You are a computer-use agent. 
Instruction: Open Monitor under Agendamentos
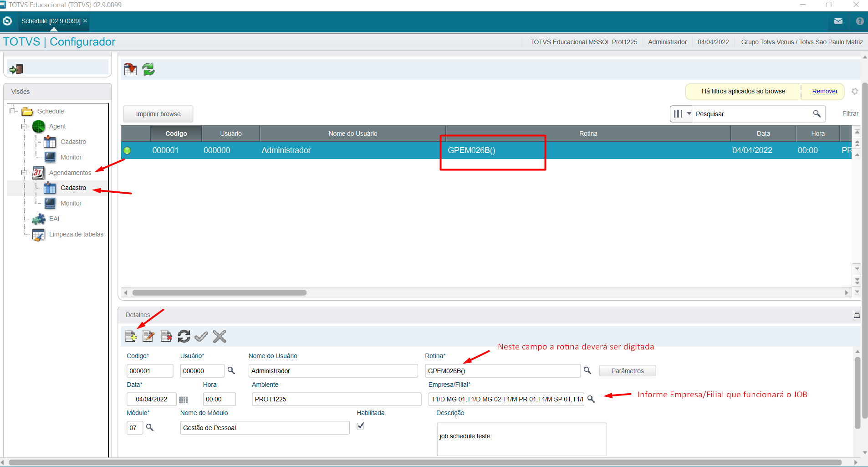pos(71,203)
